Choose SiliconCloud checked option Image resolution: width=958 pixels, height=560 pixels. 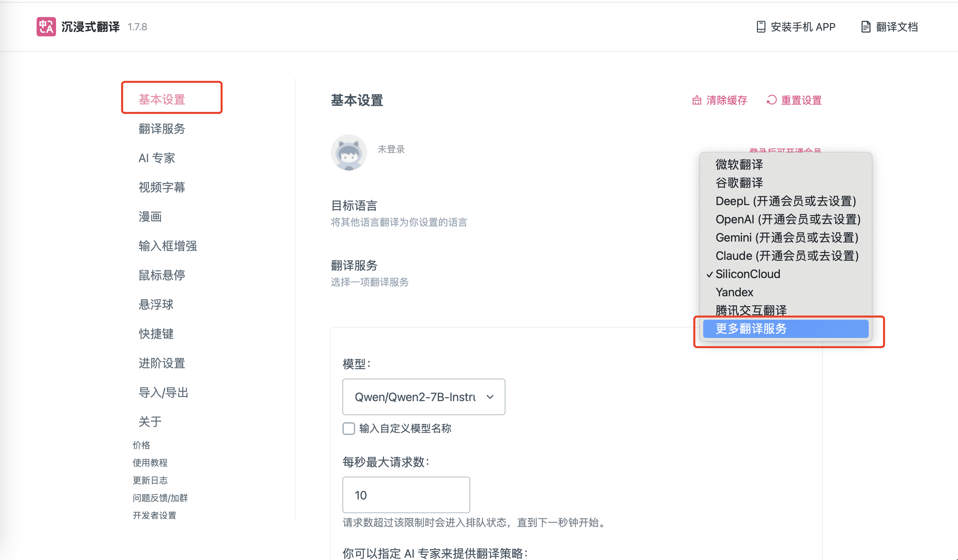click(x=785, y=274)
